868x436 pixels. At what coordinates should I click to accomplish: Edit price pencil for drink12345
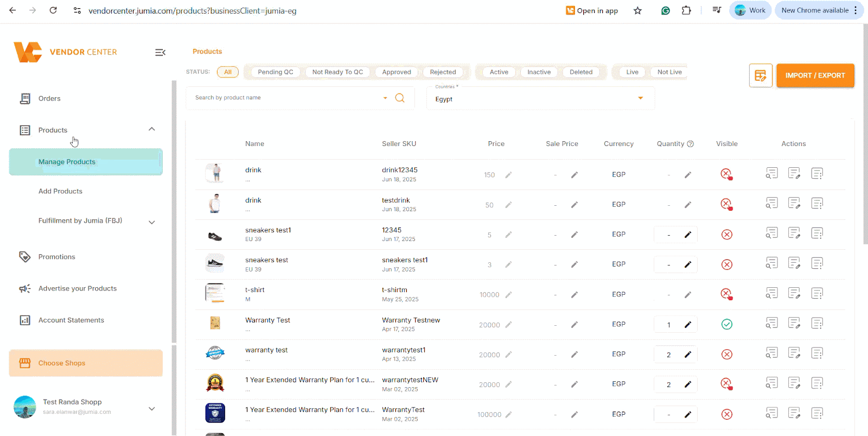(x=508, y=175)
